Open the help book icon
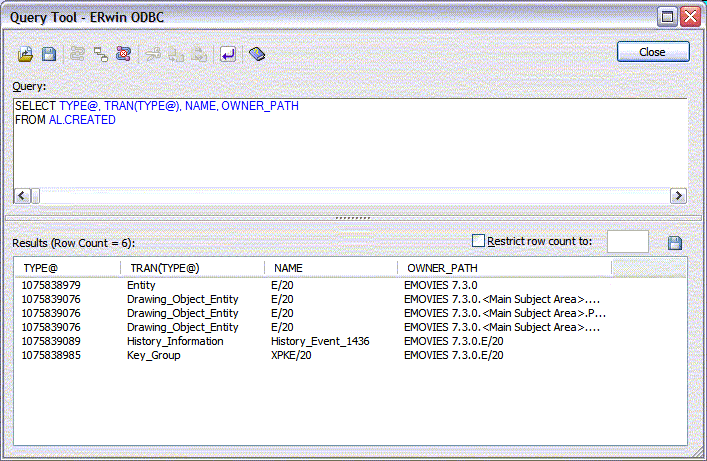This screenshot has width=707, height=461. click(x=257, y=54)
